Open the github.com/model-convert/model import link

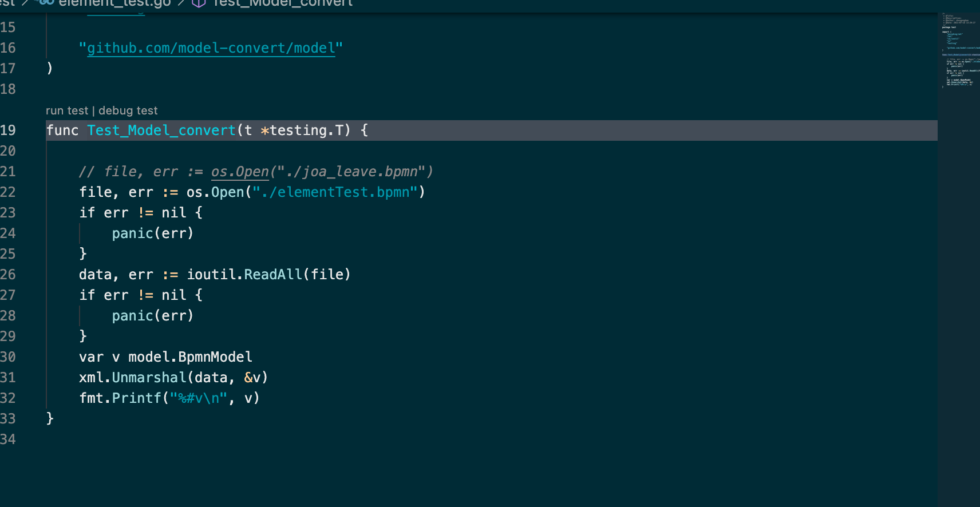[211, 48]
